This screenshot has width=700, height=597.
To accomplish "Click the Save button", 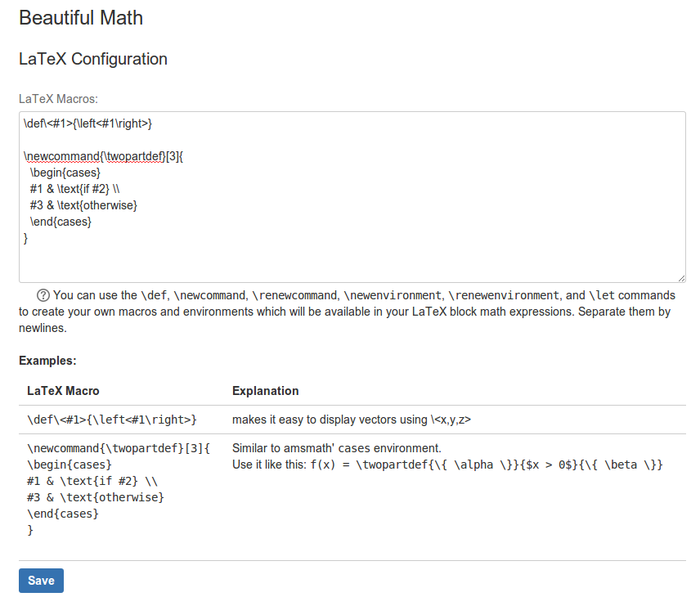I will pyautogui.click(x=41, y=580).
